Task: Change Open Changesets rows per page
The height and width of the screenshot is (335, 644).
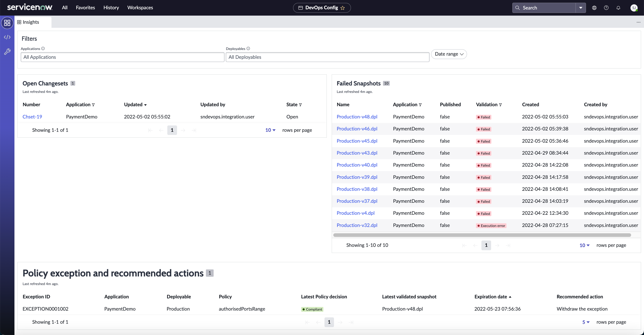Action: (x=270, y=130)
